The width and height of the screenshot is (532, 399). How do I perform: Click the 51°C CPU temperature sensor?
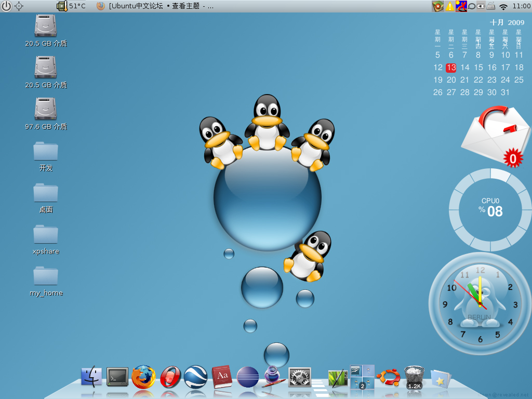71,6
